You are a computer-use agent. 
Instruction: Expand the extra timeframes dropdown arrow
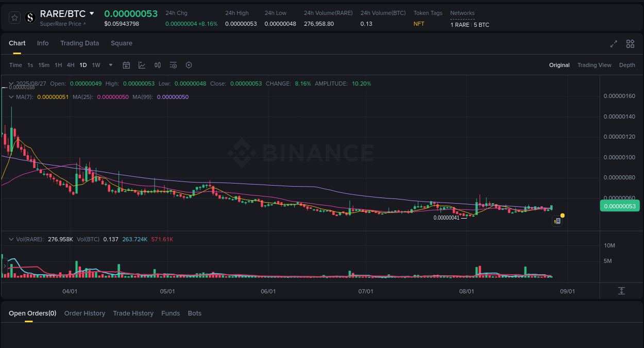click(x=110, y=65)
